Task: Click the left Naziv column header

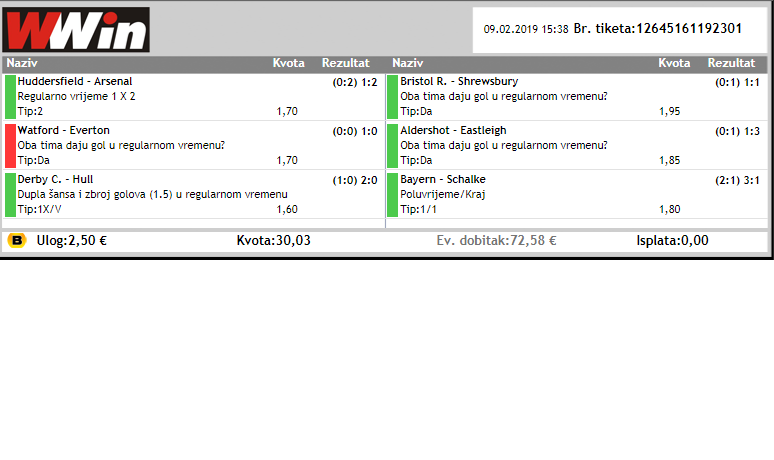Action: (22, 63)
